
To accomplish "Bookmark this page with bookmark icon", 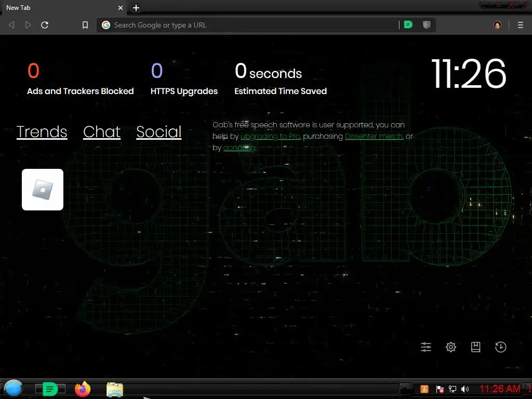I will [x=85, y=25].
